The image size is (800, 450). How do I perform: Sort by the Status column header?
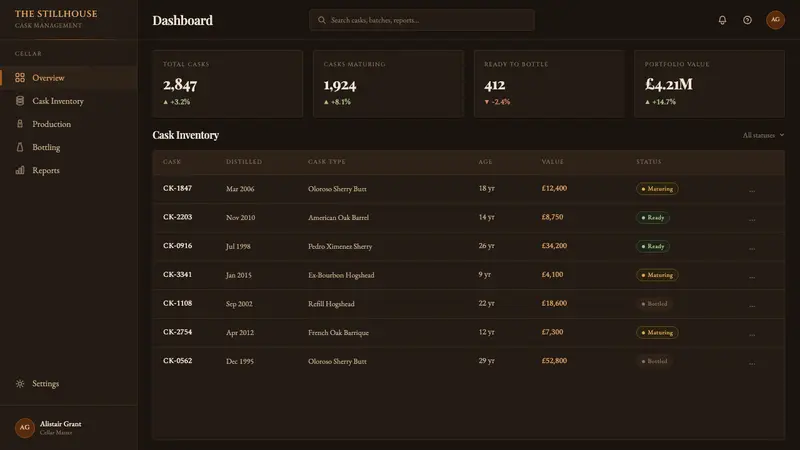click(648, 162)
